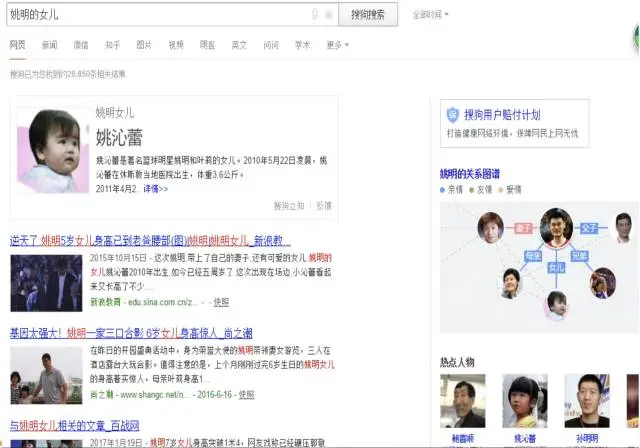
Task: Click the 姚沁蕾 name under 热点人物
Action: point(524,439)
